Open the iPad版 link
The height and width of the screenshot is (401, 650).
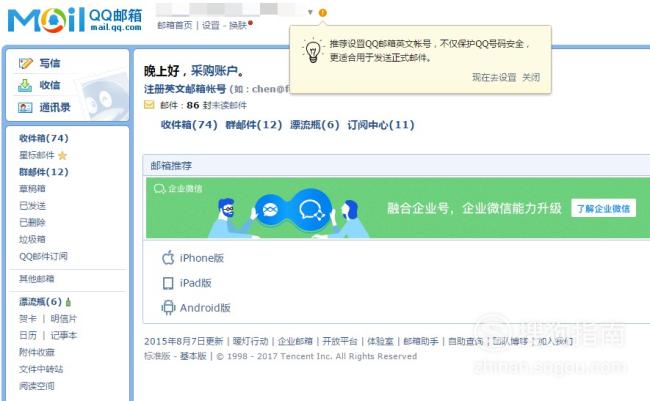click(195, 283)
